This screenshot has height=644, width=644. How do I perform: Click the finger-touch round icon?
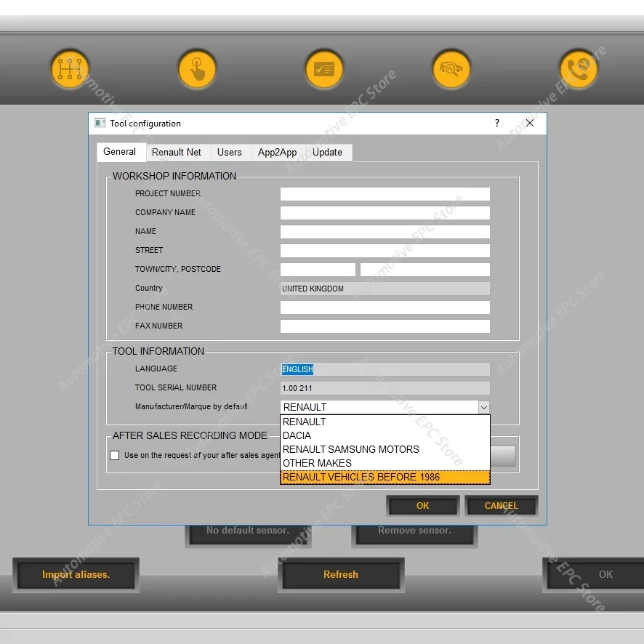click(x=197, y=69)
